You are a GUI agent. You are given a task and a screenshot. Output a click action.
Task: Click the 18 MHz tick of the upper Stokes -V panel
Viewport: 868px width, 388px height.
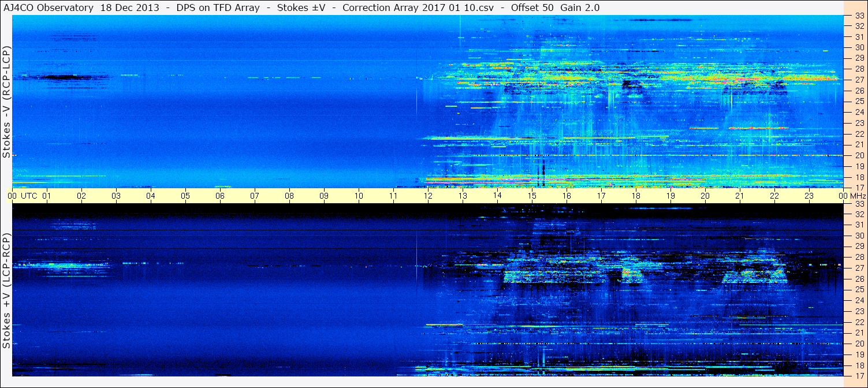[859, 177]
